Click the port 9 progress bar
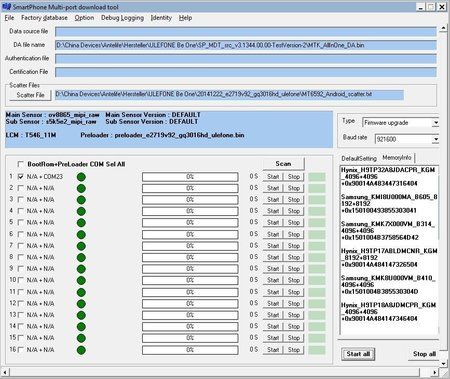This screenshot has width=450, height=379. pos(190,269)
